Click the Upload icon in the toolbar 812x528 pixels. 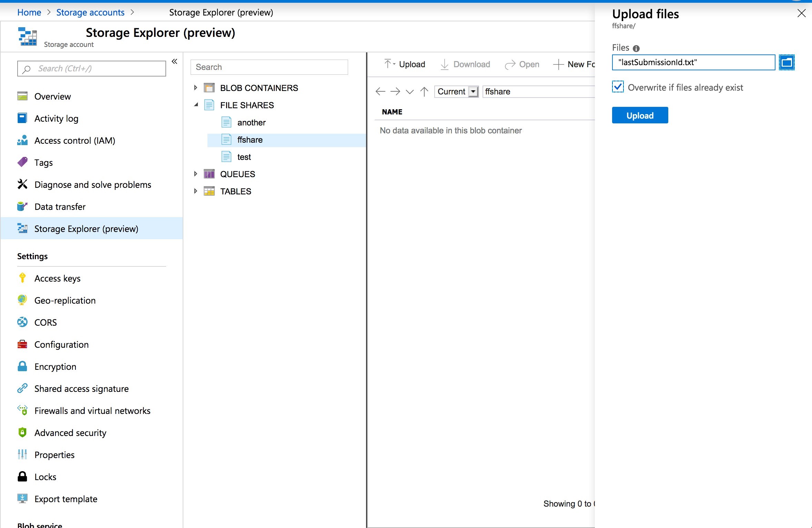click(388, 64)
